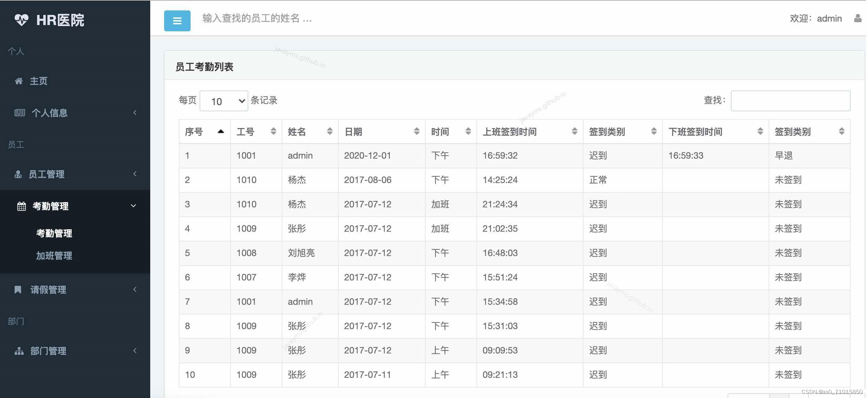This screenshot has height=398, width=868.
Task: Click the staff icon for 员工管理
Action: coord(18,174)
